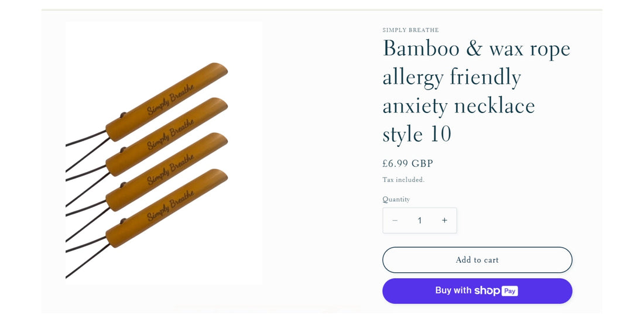Click the Quantity label
The height and width of the screenshot is (322, 644).
(396, 199)
